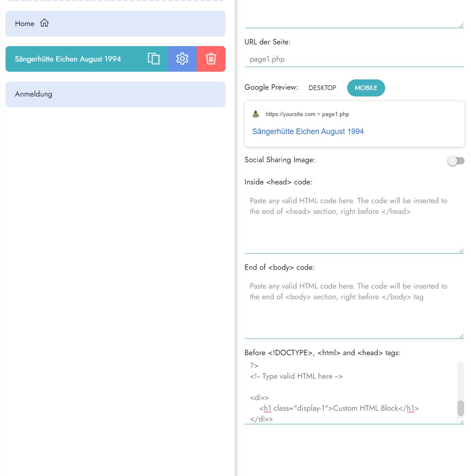This screenshot has height=476, width=471.
Task: Open page settings via gear icon
Action: [182, 59]
